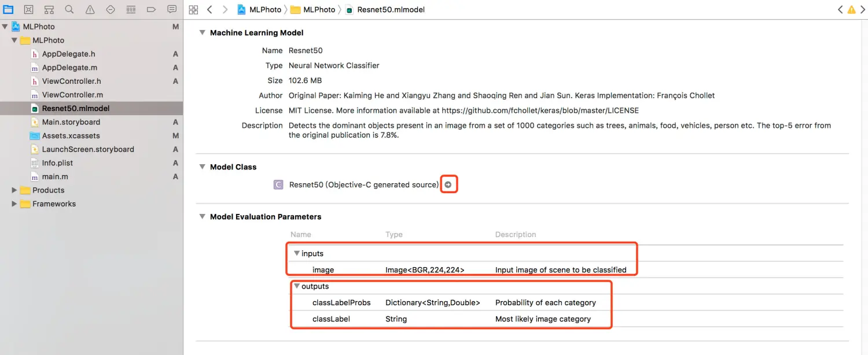868x355 pixels.
Task: Click 'Neural Network Classifier' type value
Action: pos(334,65)
